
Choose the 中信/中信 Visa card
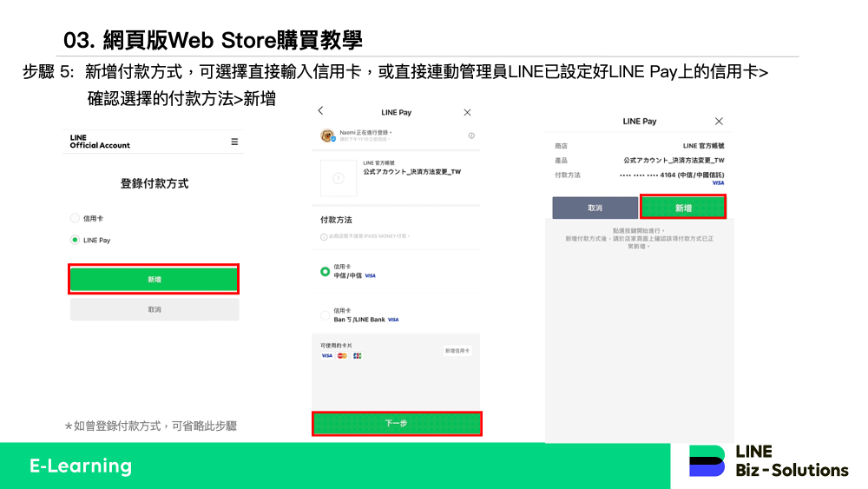[325, 271]
